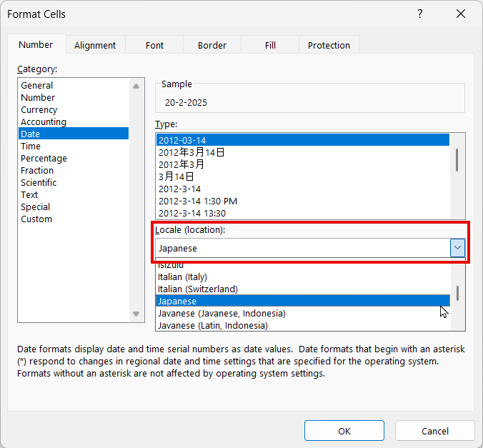483x448 pixels.
Task: Pick the Fraction category
Action: [74, 170]
